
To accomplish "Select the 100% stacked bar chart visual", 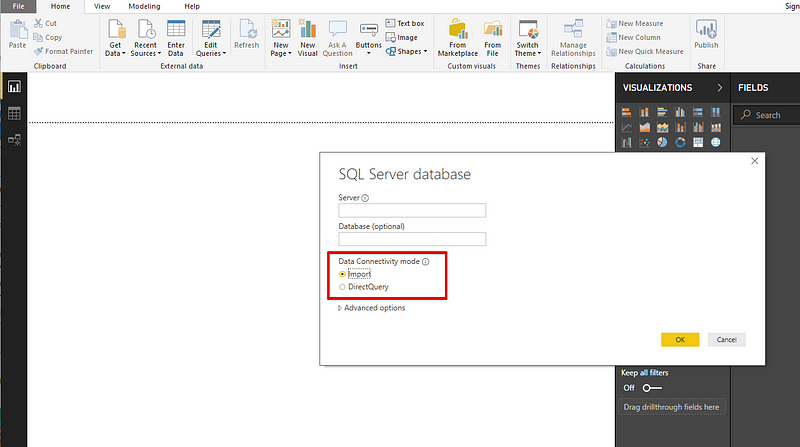I will click(698, 112).
